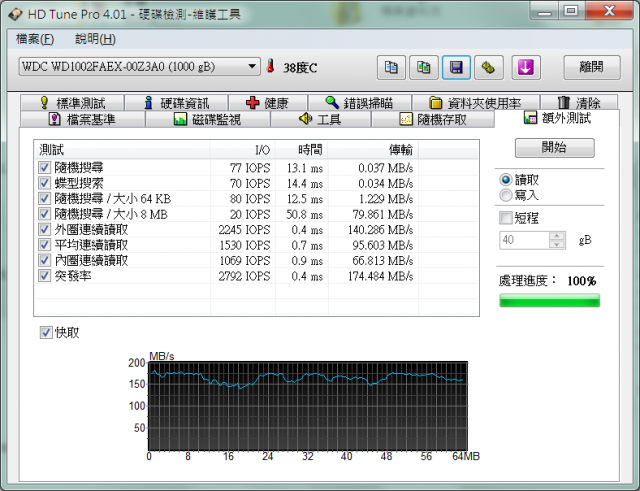The height and width of the screenshot is (491, 640).
Task: Switch to the 檔案基準 tab
Action: [82, 119]
